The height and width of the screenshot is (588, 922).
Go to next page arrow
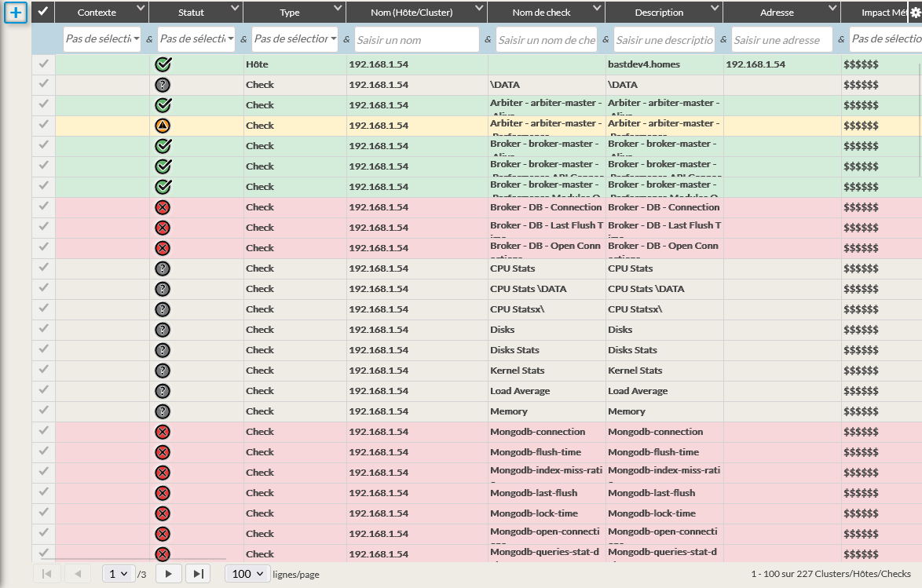[169, 574]
